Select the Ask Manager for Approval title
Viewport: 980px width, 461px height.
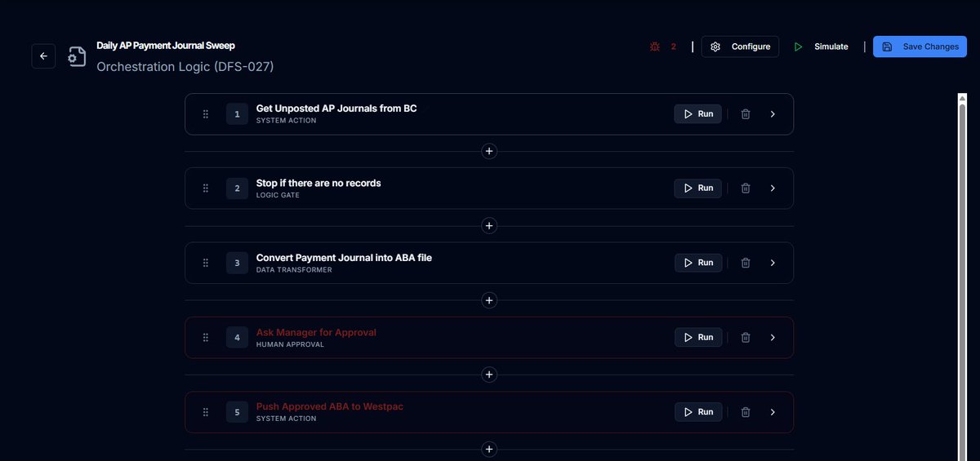tap(316, 332)
